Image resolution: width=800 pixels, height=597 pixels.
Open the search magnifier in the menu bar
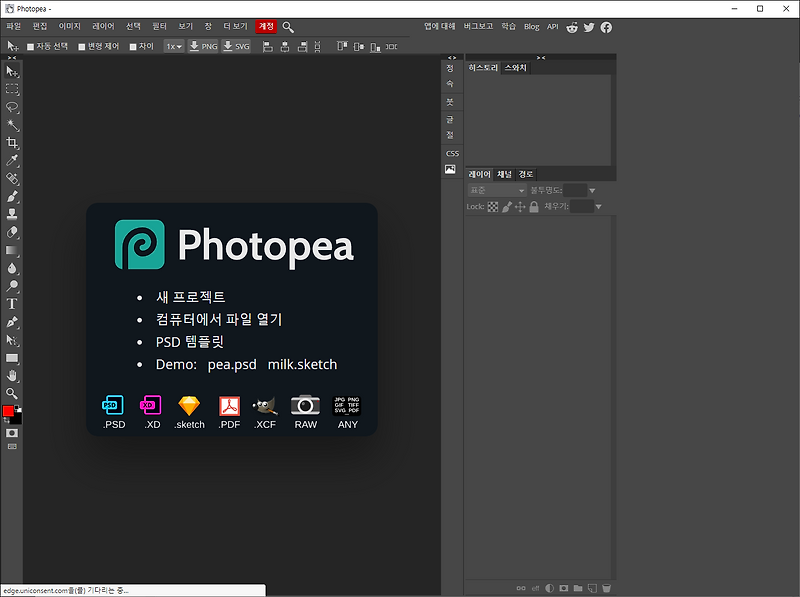288,27
